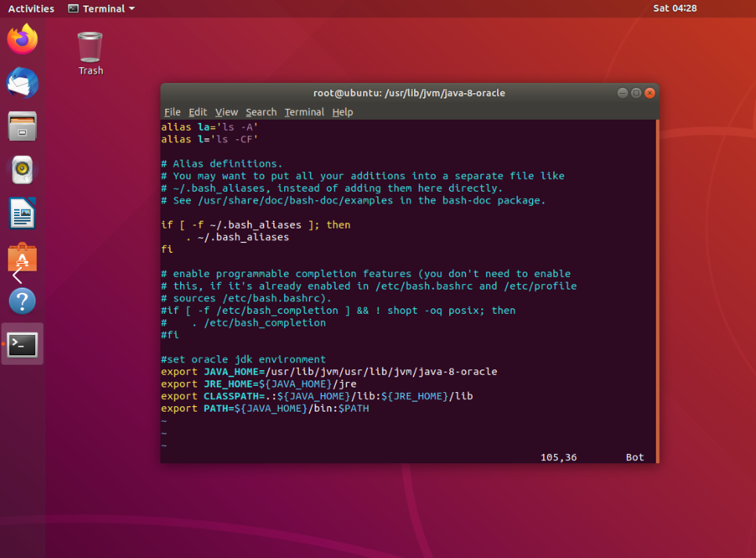Launch Rhythmbox music player
Screen dimensions: 756x558
coord(23,169)
